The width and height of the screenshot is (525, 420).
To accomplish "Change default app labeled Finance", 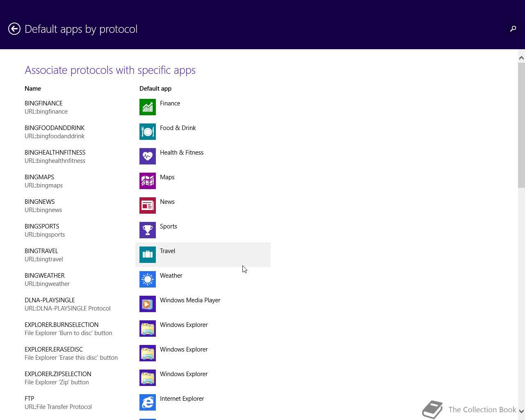I will 170,103.
